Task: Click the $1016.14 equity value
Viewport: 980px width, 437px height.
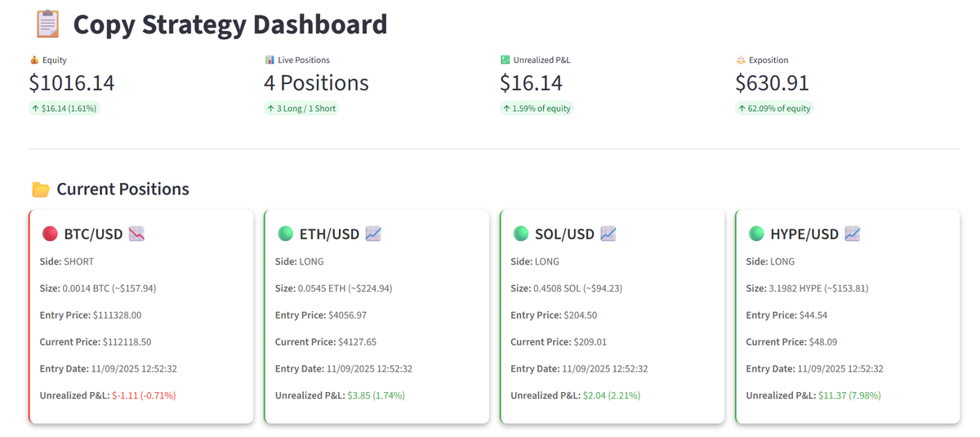Action: [72, 82]
